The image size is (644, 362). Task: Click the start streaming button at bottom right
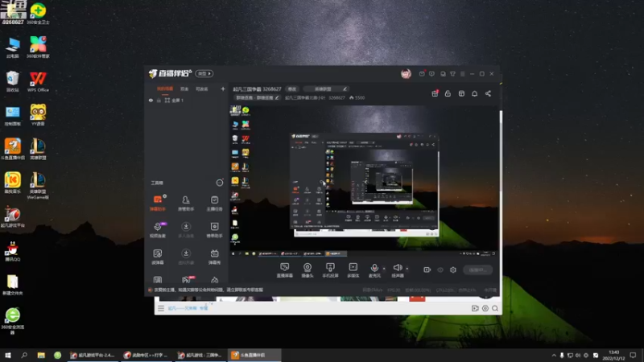tap(477, 269)
